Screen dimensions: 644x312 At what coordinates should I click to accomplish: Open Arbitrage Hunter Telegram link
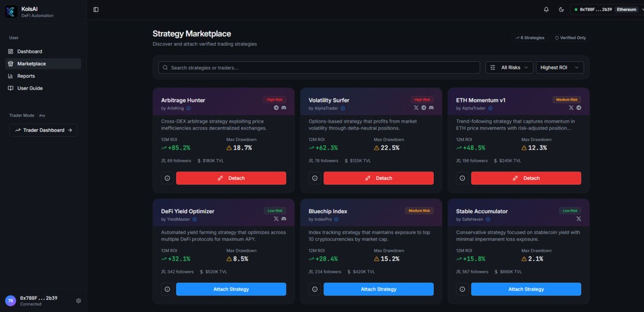point(276,108)
